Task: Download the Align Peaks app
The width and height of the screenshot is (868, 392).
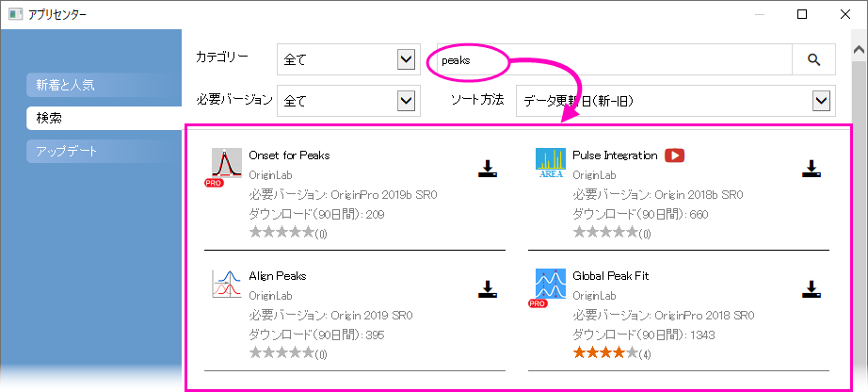Action: pyautogui.click(x=488, y=289)
